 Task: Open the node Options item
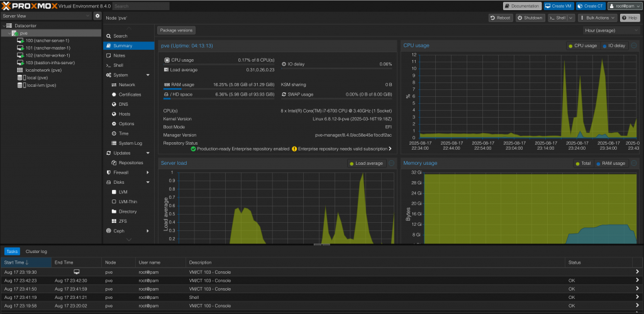click(x=128, y=124)
